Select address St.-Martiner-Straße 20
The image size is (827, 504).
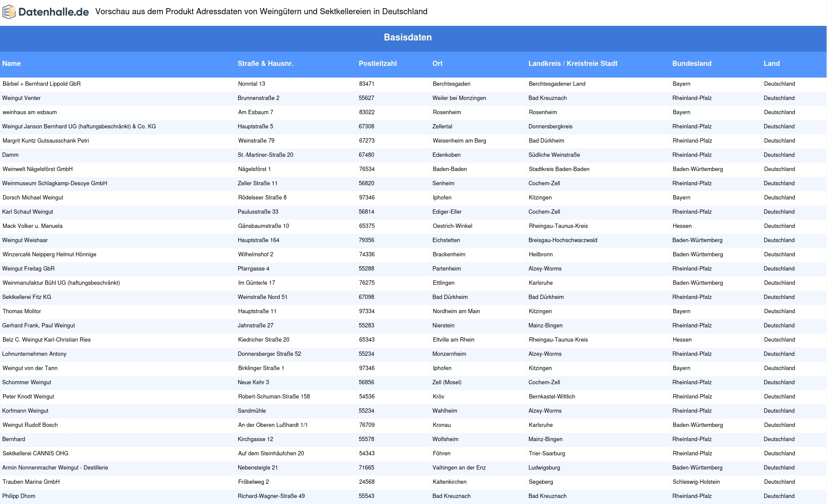[265, 155]
